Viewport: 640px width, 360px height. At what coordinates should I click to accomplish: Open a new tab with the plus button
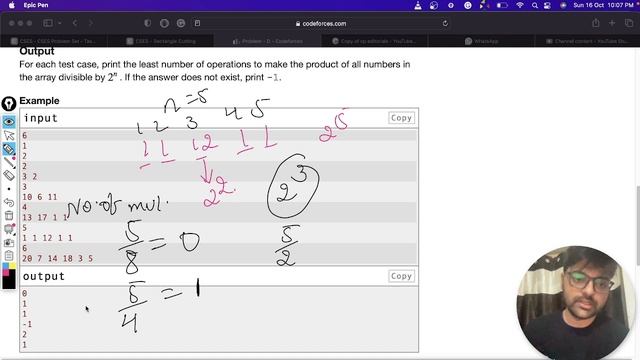[612, 23]
